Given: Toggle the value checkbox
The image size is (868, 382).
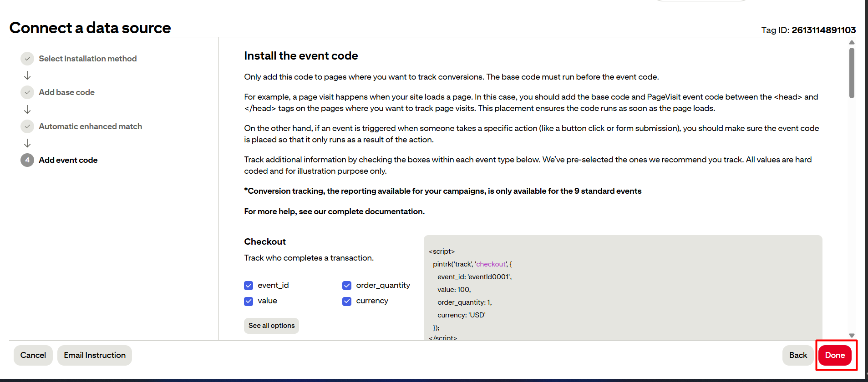Looking at the screenshot, I should coord(249,301).
